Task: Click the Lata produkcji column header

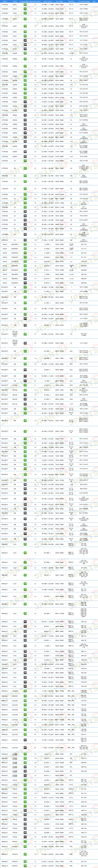Action: (47, 1)
